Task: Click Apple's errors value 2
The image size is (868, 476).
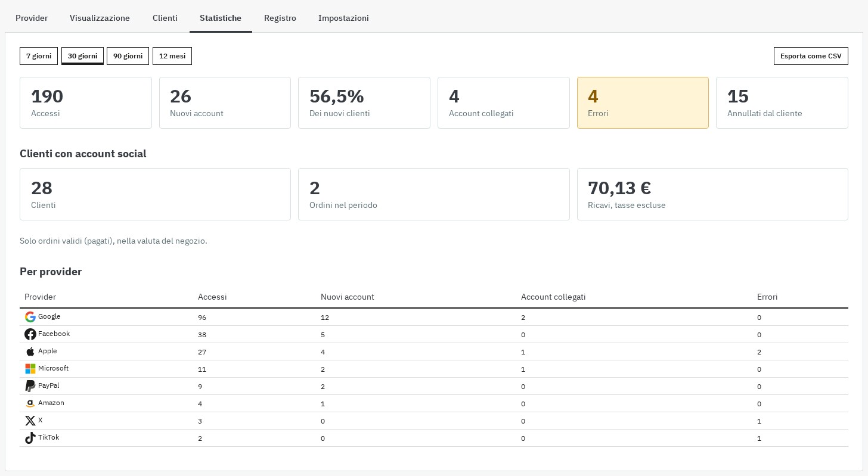Action: [x=759, y=352]
